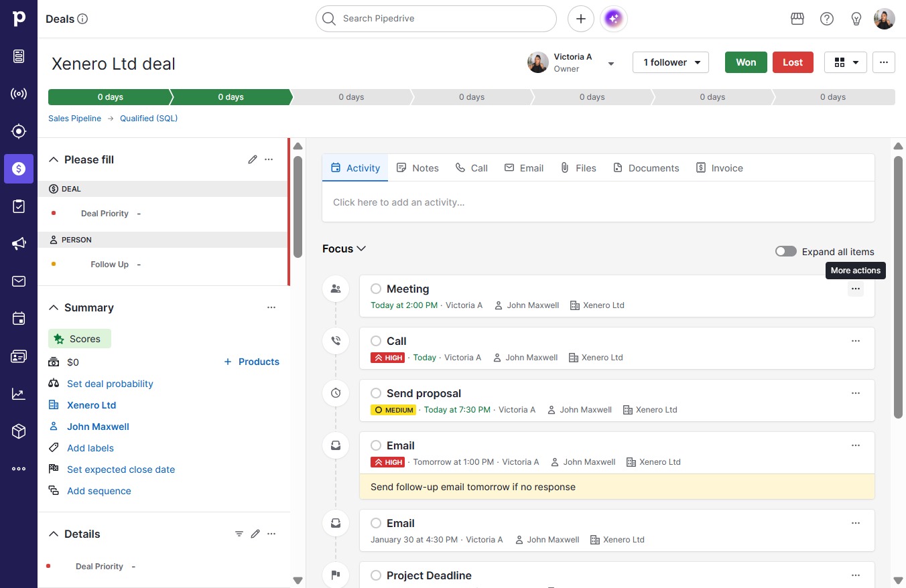Open the Sales Inbox mail sidebar icon
Screen dimensions: 906x588
click(19, 281)
